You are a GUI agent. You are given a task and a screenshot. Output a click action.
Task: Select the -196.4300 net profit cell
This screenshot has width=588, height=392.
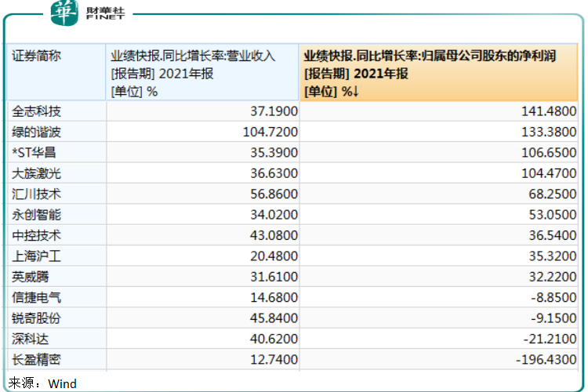546,360
